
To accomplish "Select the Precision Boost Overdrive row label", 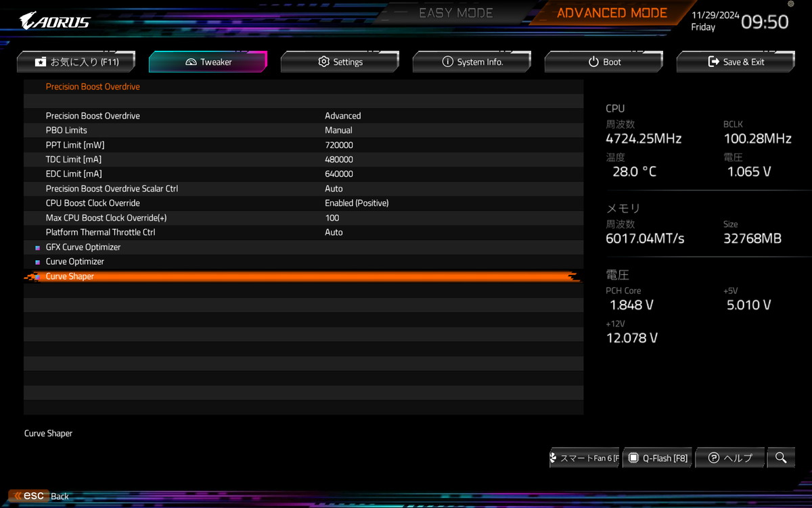I will (93, 116).
